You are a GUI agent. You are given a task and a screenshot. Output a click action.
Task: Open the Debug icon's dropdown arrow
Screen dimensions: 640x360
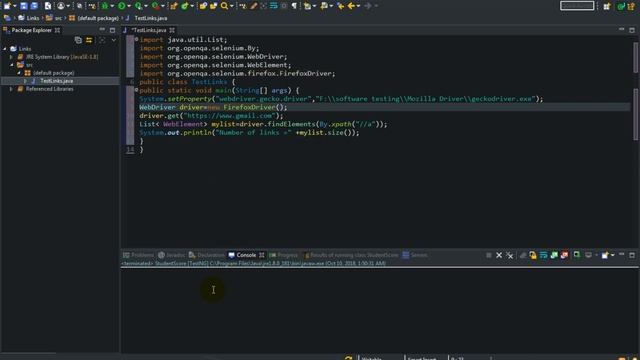[x=112, y=6]
